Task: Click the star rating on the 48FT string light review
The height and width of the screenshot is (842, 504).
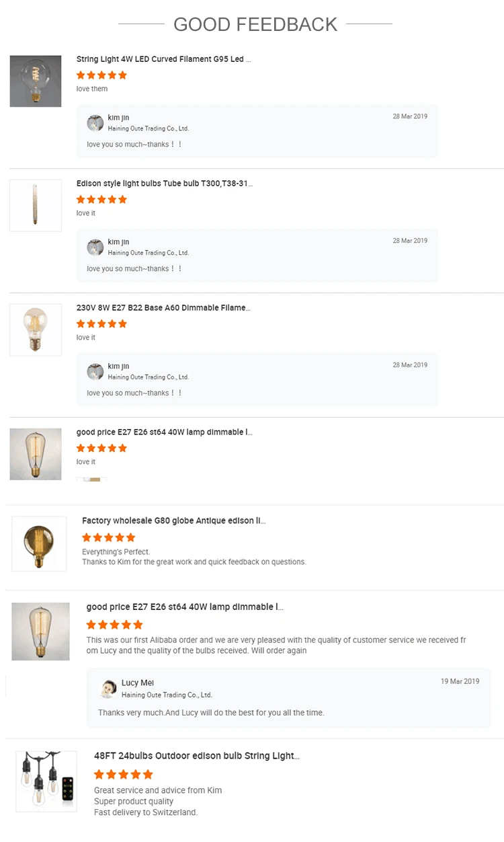Action: click(124, 775)
